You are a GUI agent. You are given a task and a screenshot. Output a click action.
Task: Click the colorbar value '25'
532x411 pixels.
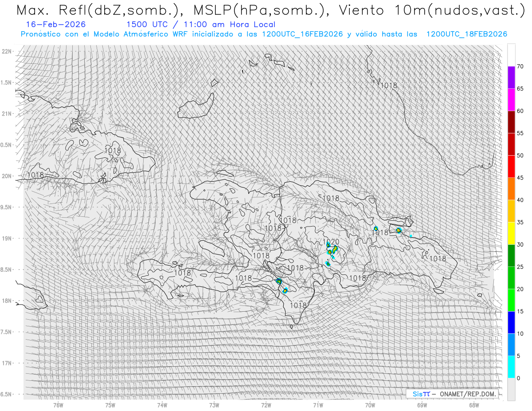520,267
